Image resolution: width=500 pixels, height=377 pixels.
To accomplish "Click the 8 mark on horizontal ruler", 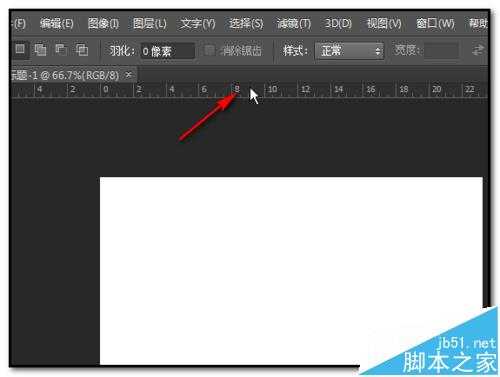I will 237,89.
